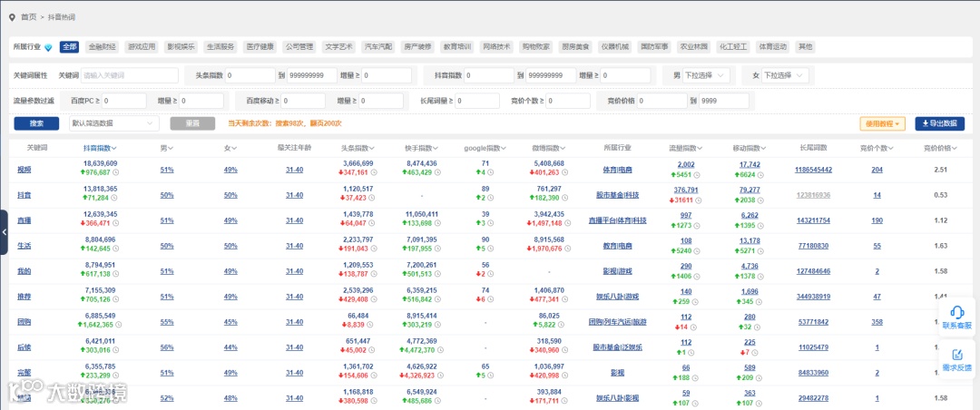Go to 首页 in the breadcrumb

tap(28, 17)
